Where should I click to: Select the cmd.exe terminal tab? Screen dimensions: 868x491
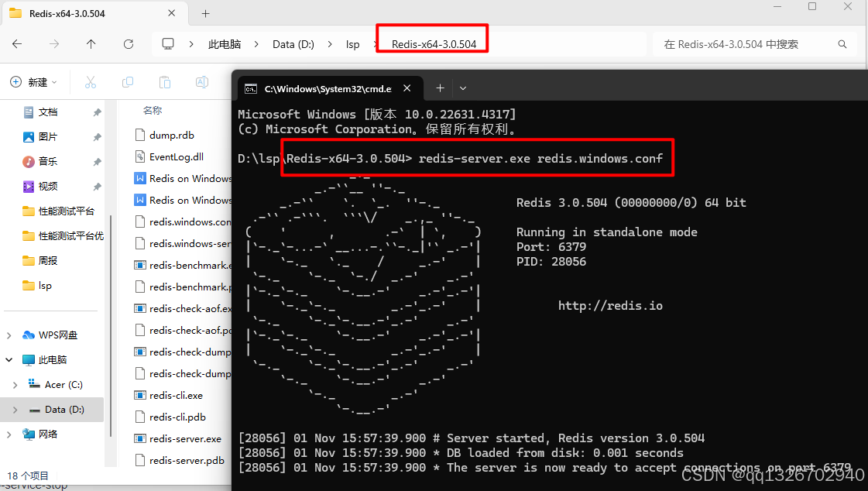tap(331, 88)
